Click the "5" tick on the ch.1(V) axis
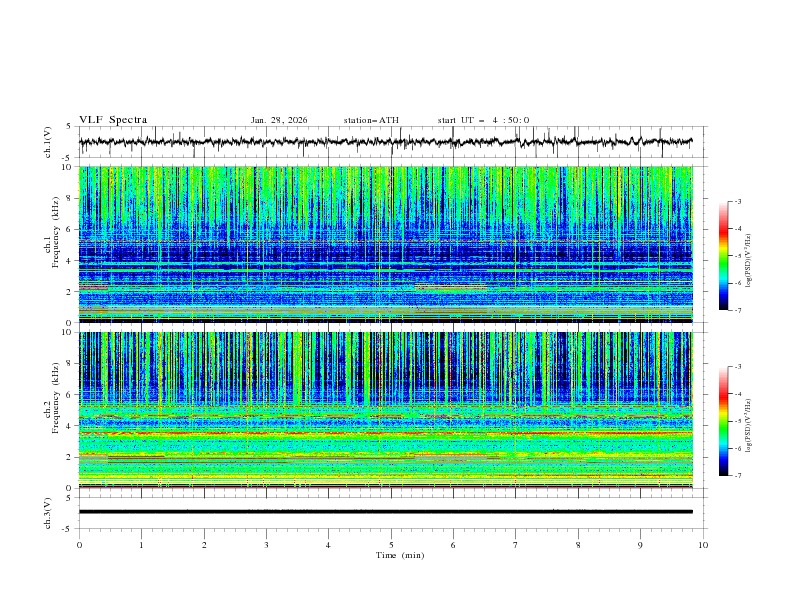This screenshot has width=792, height=612. click(x=69, y=126)
